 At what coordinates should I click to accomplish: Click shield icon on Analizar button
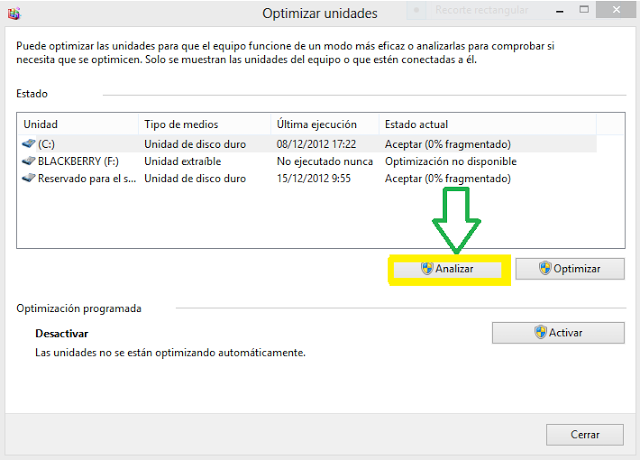click(x=427, y=269)
